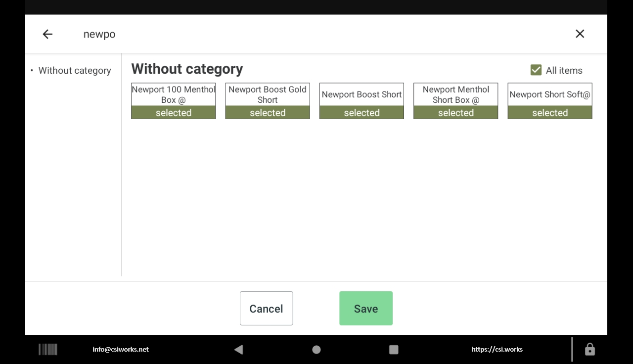The height and width of the screenshot is (364, 633).
Task: Tap the barcode icon in the bottom bar
Action: [x=48, y=350]
